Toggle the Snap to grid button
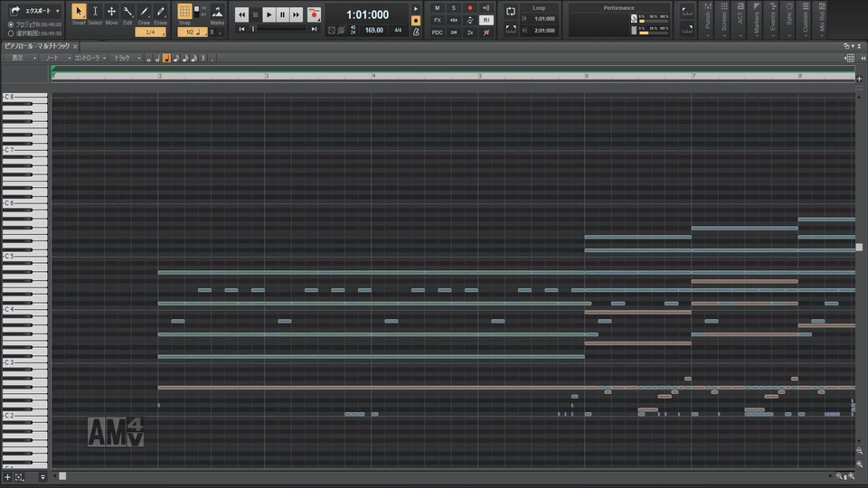The height and width of the screenshot is (488, 868). coord(184,12)
